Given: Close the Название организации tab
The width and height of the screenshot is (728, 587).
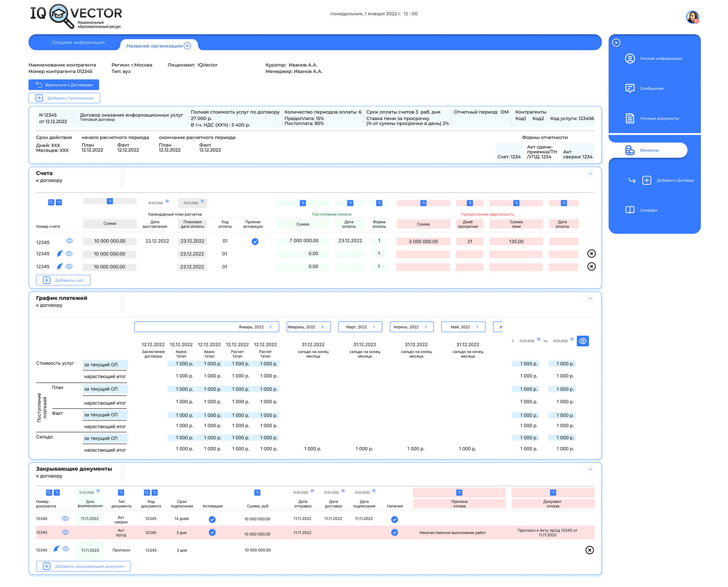Looking at the screenshot, I should click(187, 46).
